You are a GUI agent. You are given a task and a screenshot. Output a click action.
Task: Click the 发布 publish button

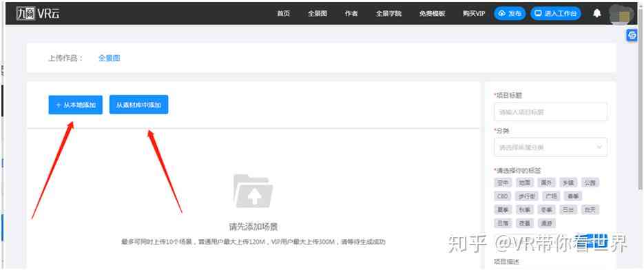click(x=510, y=14)
